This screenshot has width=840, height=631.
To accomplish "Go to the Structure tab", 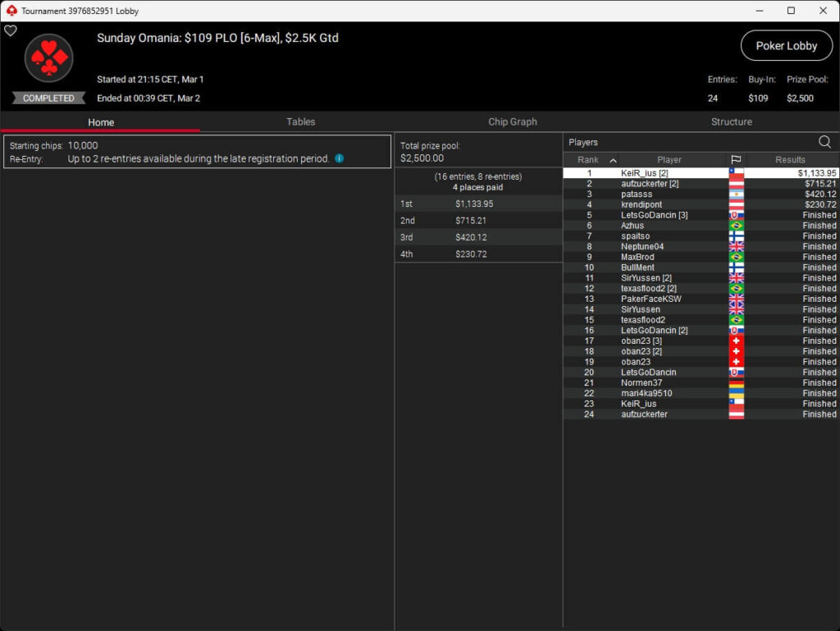I will click(731, 121).
